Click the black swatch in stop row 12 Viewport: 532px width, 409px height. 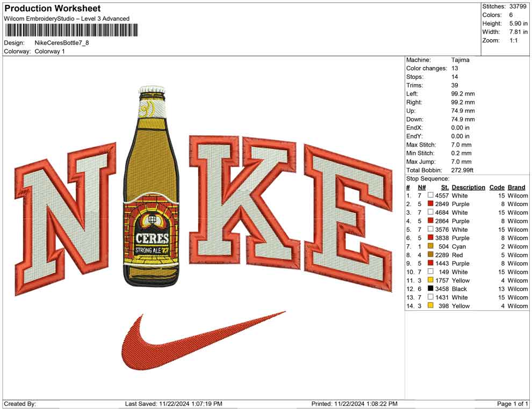pos(430,288)
